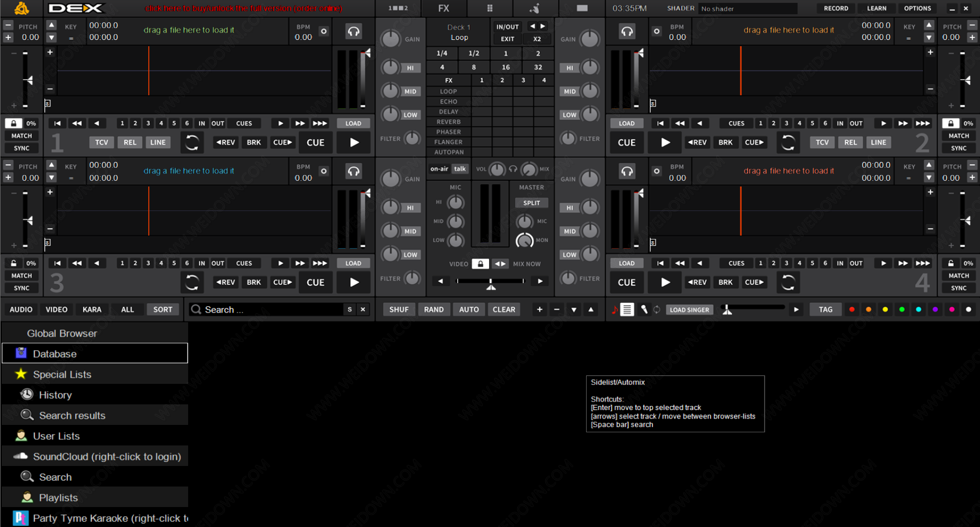Open the turntable/effects icon tab
The height and width of the screenshot is (527, 980).
point(535,8)
